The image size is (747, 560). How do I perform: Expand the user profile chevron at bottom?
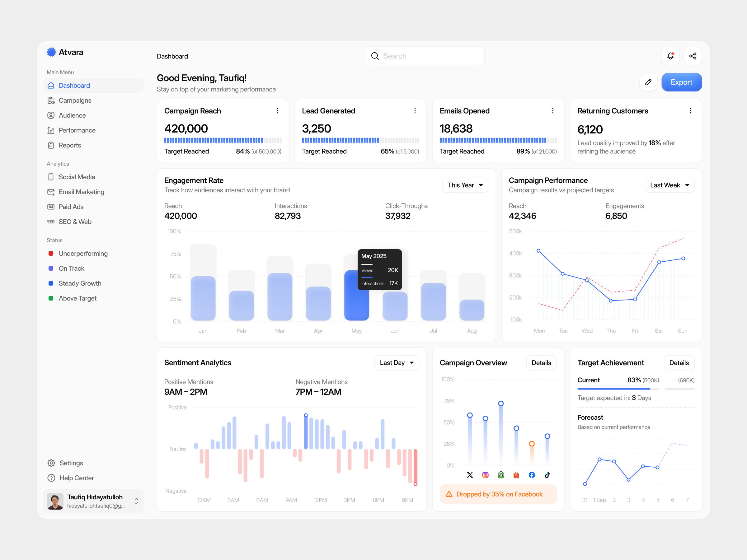point(136,502)
